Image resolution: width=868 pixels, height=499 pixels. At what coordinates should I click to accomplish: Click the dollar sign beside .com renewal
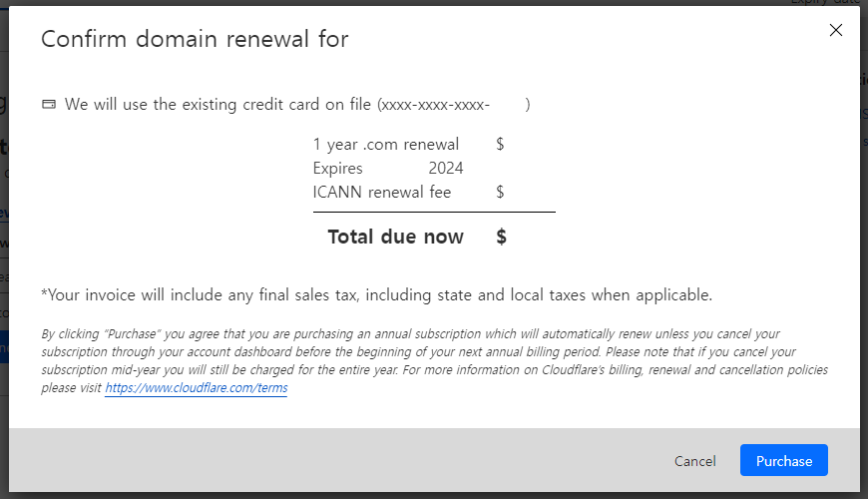click(x=500, y=145)
